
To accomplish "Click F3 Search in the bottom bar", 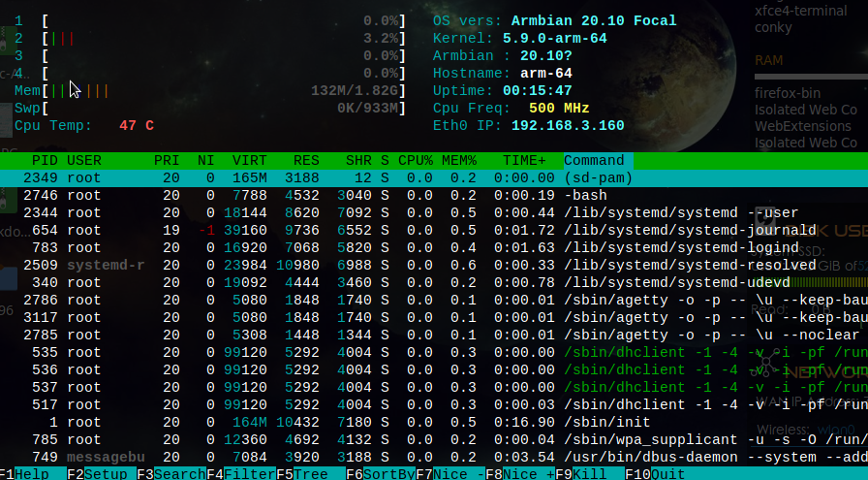I will (172, 474).
